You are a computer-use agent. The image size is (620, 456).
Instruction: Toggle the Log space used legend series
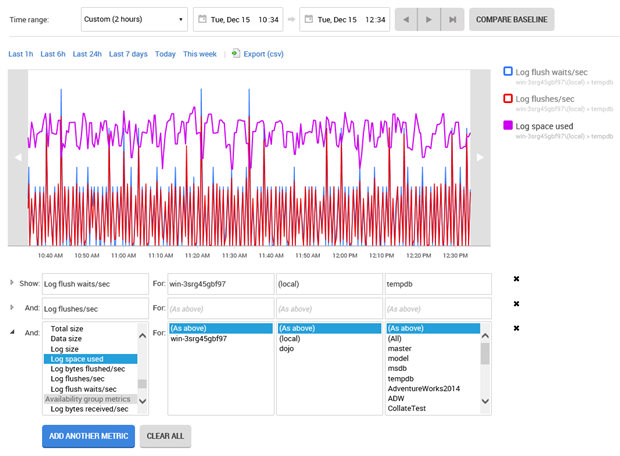pyautogui.click(x=508, y=126)
